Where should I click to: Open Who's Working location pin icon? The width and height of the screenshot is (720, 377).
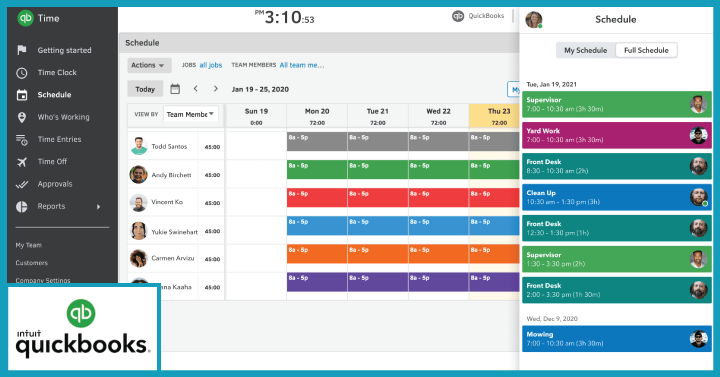pos(22,117)
